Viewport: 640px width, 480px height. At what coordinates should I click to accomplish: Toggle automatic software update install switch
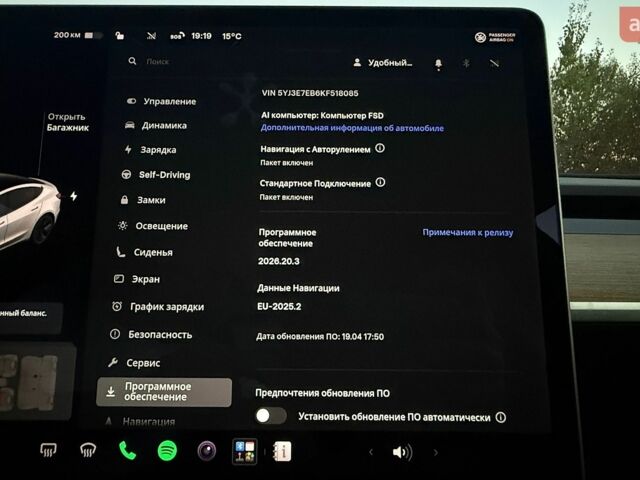[x=270, y=416]
